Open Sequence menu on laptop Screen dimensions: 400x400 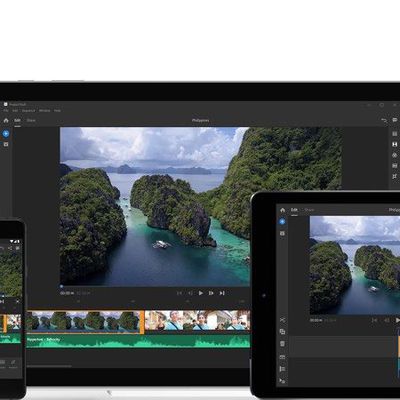click(28, 111)
